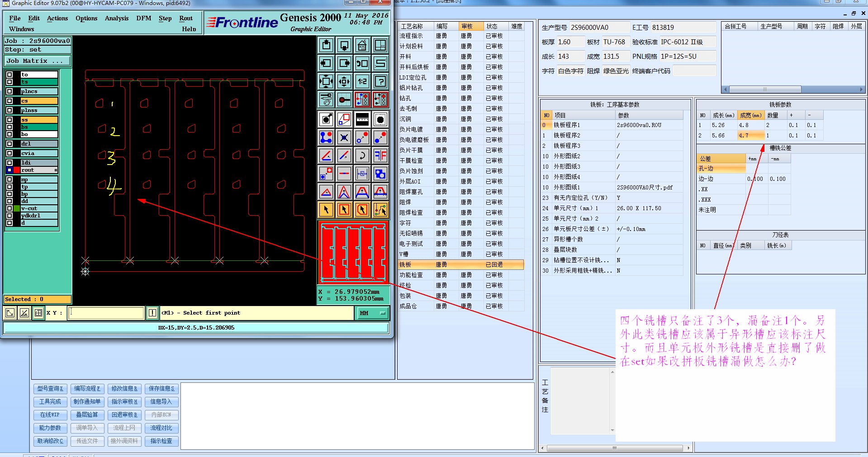The height and width of the screenshot is (457, 868).
Task: Click green color swatch beside v-cut layer
Action: [x=17, y=208]
